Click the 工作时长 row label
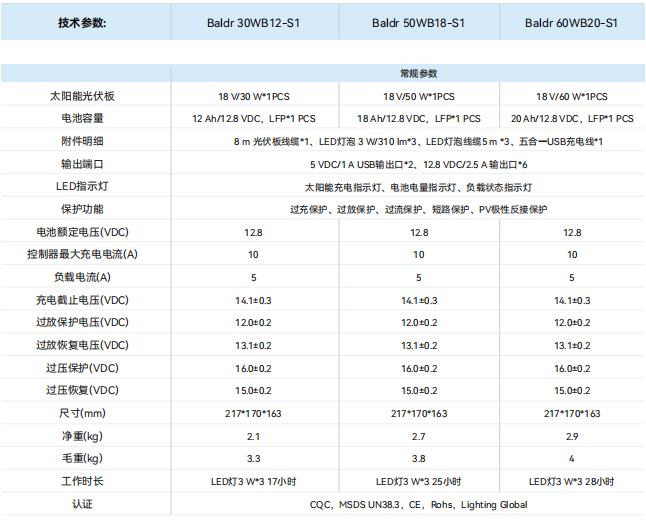 (82, 481)
